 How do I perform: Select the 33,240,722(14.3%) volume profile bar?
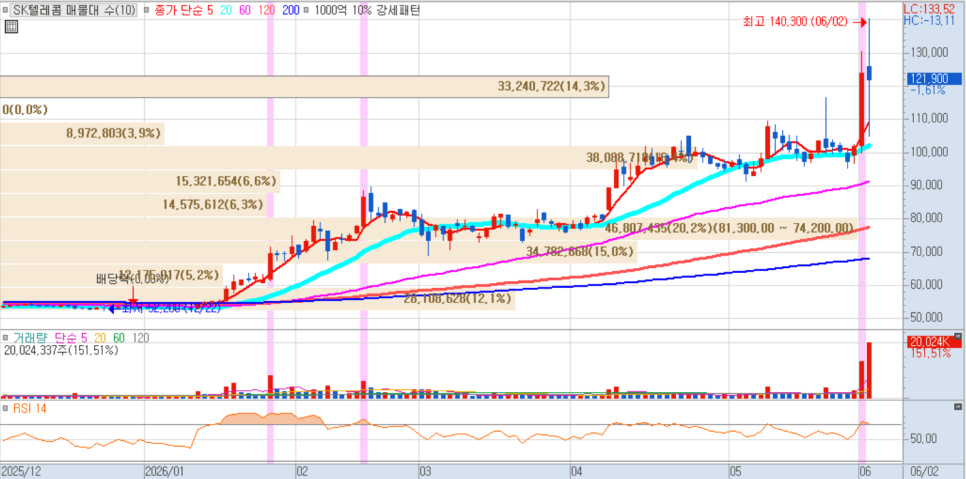304,87
